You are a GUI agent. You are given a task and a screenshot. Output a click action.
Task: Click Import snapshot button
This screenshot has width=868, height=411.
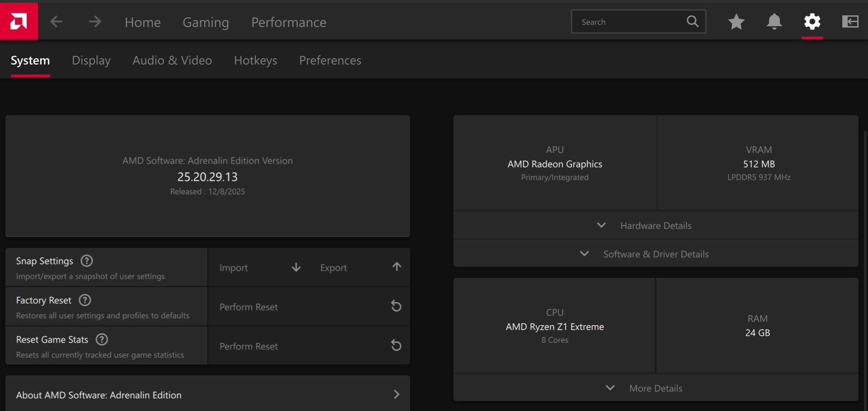coord(260,267)
